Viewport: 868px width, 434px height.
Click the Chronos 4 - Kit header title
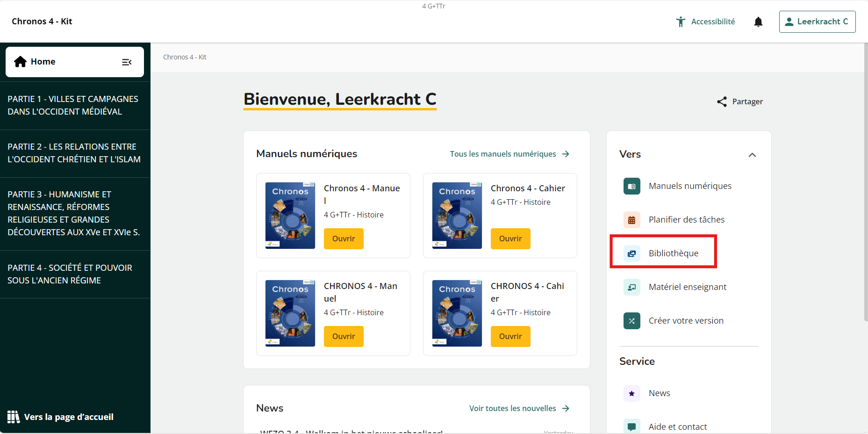[x=42, y=22]
